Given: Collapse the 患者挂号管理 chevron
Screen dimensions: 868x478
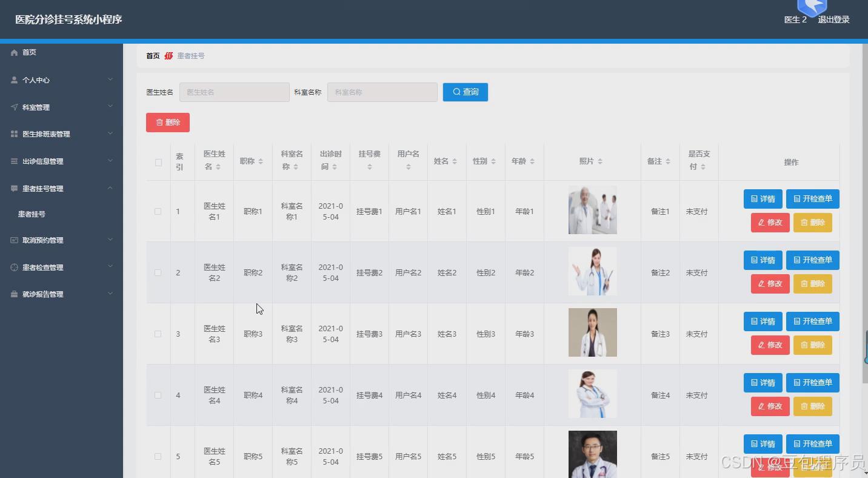Looking at the screenshot, I should tap(110, 188).
